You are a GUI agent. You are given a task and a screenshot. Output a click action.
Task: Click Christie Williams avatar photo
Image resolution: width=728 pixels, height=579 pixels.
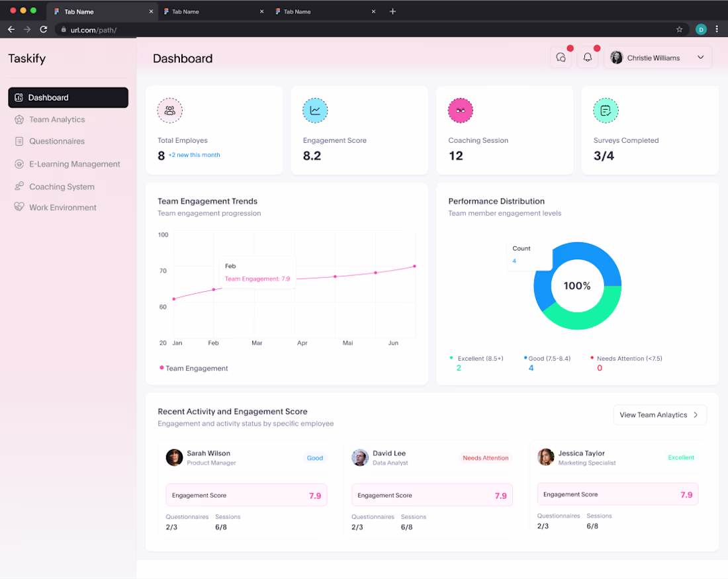click(617, 58)
